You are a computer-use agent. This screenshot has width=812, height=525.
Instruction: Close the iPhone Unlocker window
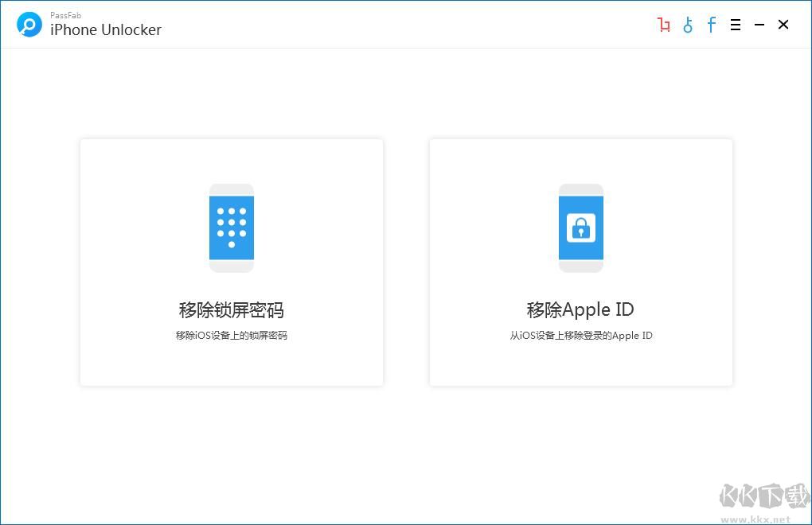pyautogui.click(x=783, y=25)
